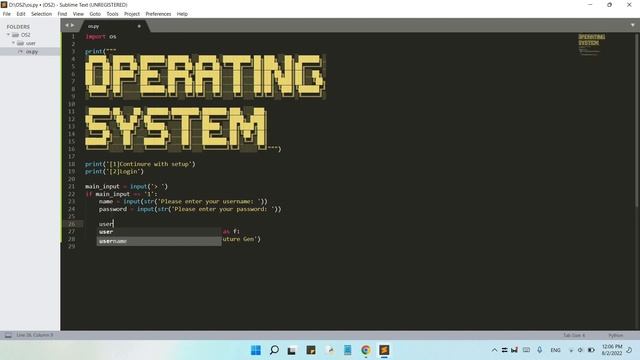Viewport: 640px width, 360px height.
Task: Open the Sticky Notes taskbar app
Action: pos(311,350)
